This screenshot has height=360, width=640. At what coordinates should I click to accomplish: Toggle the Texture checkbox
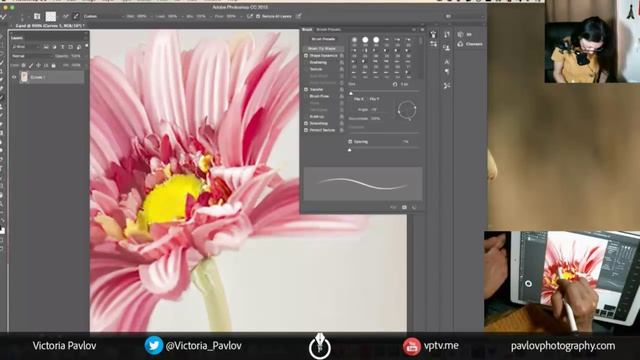[x=306, y=69]
